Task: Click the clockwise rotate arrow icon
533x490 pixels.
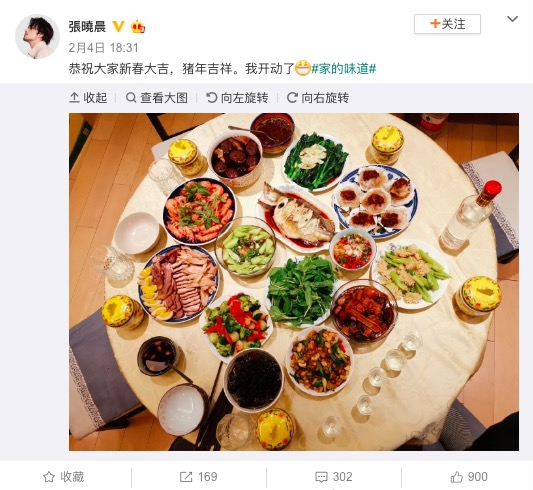Action: tap(292, 98)
